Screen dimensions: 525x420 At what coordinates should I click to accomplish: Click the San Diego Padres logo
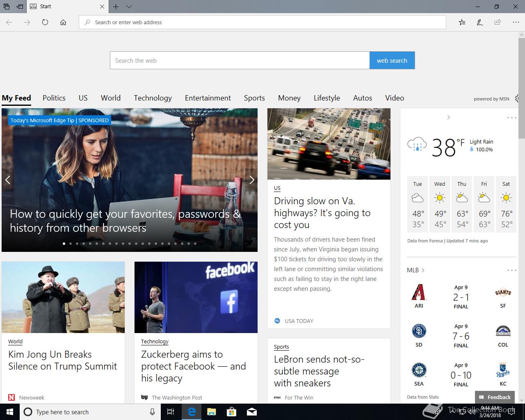click(419, 331)
